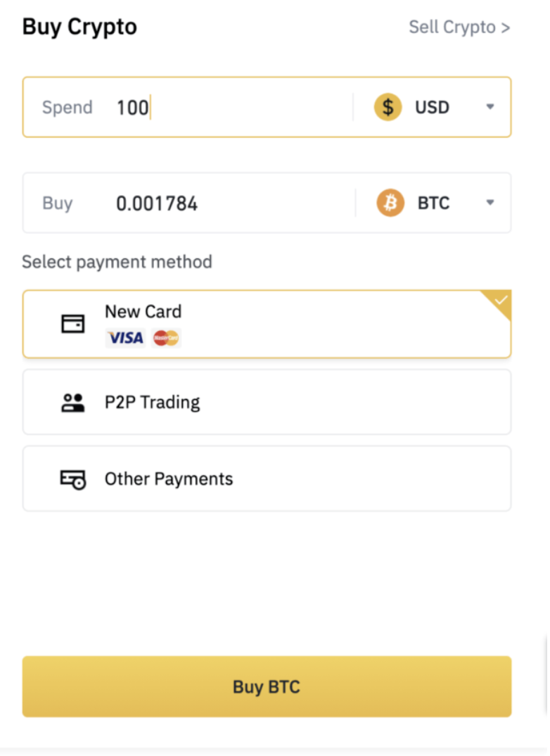Open the USD currency dropdown arrow
Screen dimensions: 550x756
(490, 107)
